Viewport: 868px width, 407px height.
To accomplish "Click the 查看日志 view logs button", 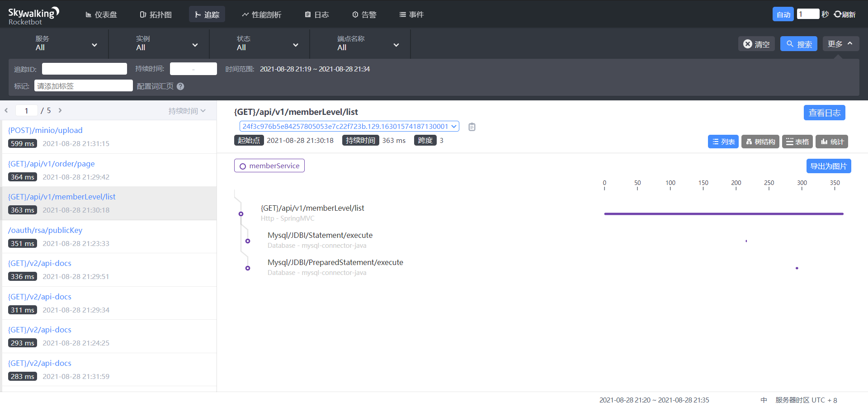I will (x=824, y=113).
